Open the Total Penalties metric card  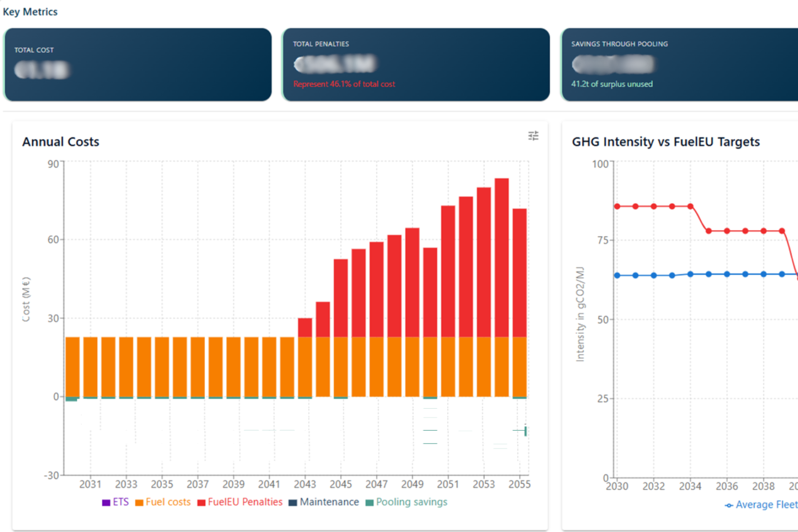416,64
